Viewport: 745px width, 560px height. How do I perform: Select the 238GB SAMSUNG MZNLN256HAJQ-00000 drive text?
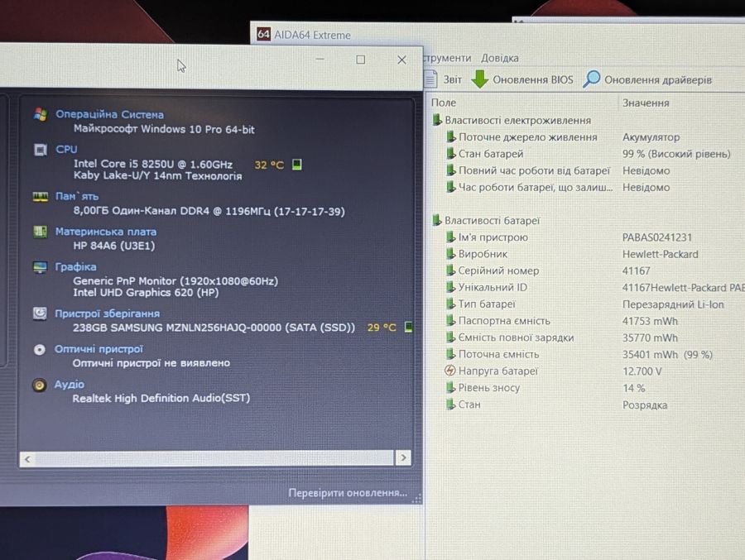[214, 328]
